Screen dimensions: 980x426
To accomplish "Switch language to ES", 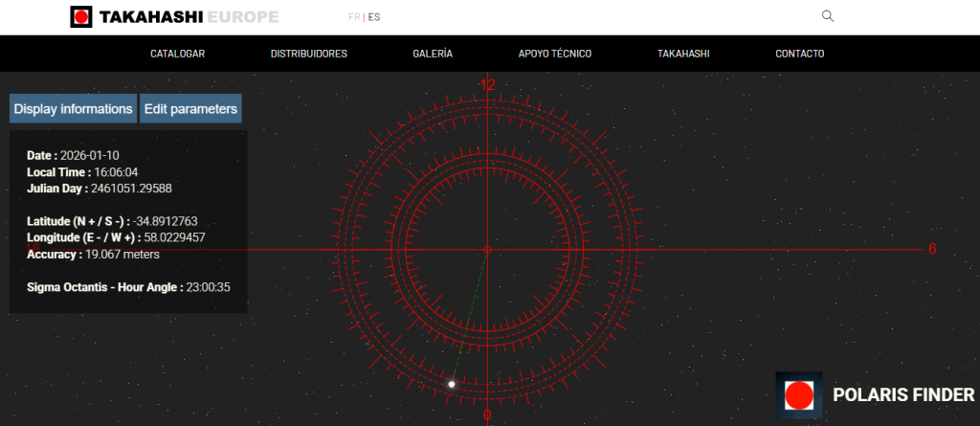I will pos(374,17).
